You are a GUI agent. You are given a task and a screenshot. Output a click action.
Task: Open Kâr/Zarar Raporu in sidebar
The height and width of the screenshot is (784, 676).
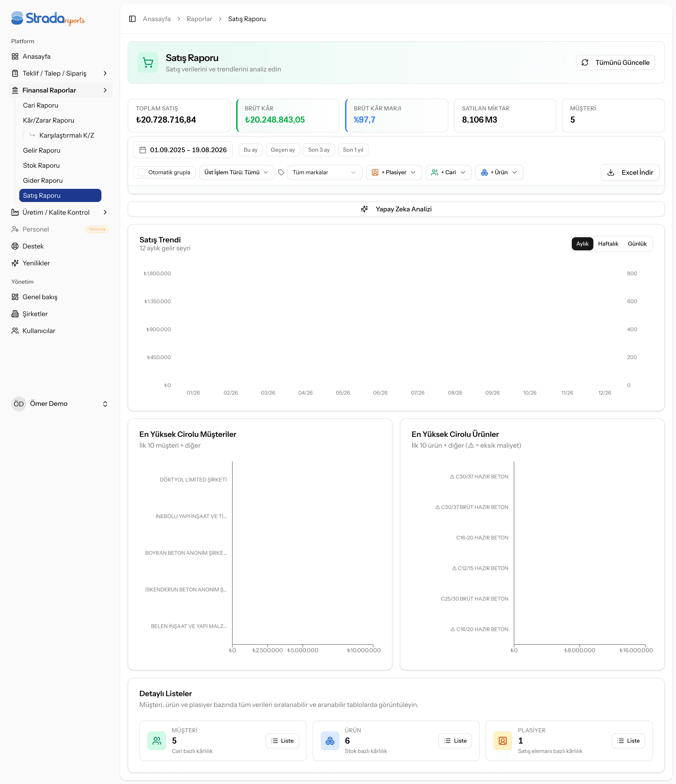coord(60,120)
